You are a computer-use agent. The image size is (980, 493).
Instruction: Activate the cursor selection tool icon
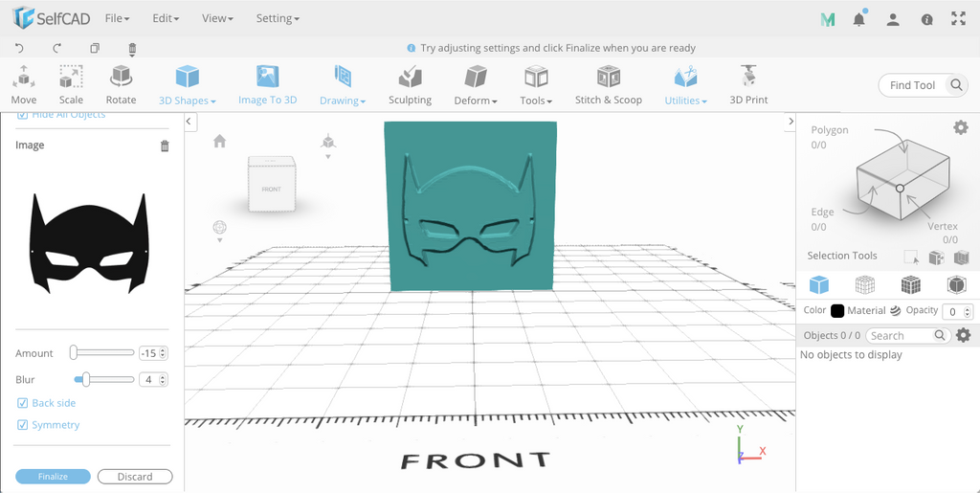point(911,257)
